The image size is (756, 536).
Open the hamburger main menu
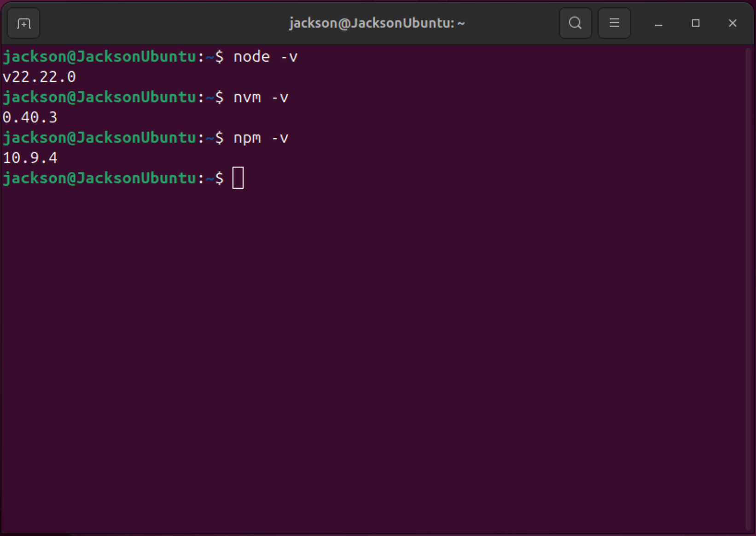click(x=614, y=23)
